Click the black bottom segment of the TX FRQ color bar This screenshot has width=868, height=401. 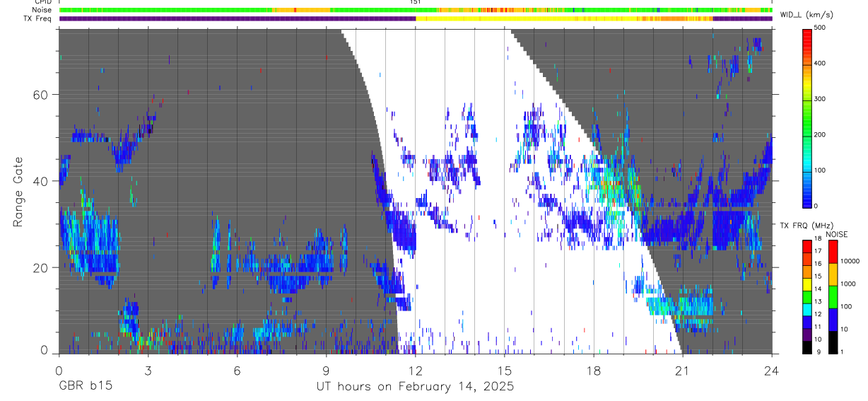coord(808,347)
